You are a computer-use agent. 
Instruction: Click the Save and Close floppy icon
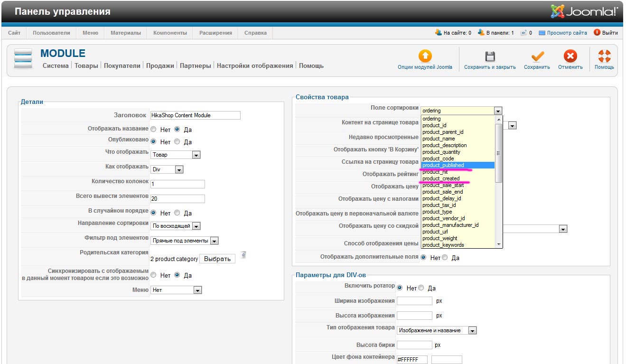[x=490, y=56]
